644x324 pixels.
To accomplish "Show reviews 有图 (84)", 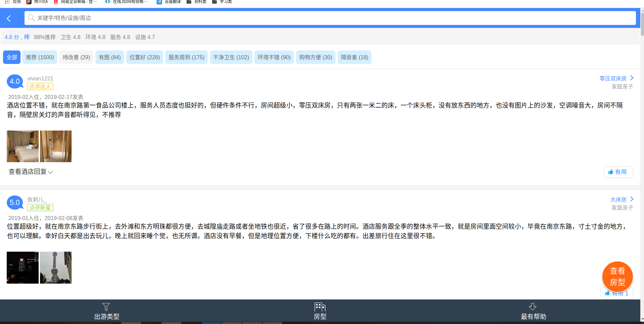I will pos(110,57).
